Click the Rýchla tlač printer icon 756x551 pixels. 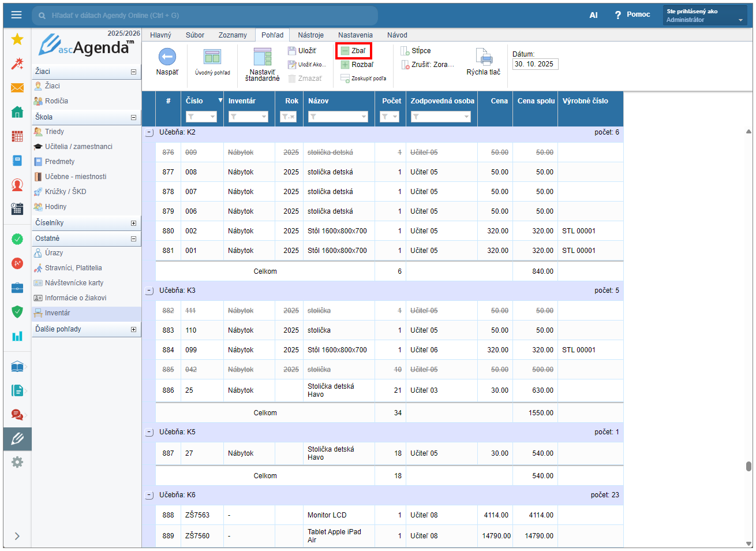[483, 57]
